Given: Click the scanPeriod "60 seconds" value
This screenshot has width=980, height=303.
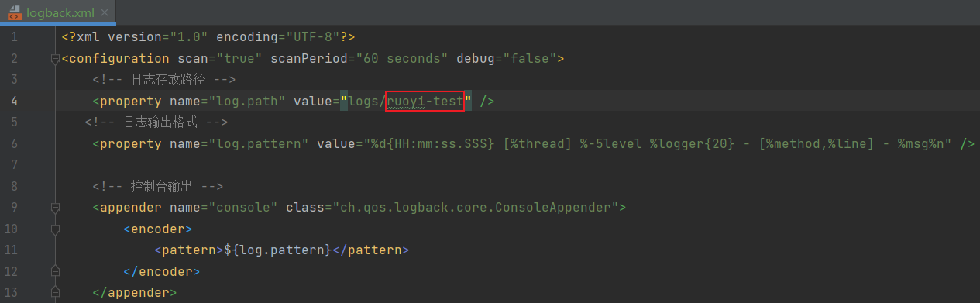Looking at the screenshot, I should (406, 59).
